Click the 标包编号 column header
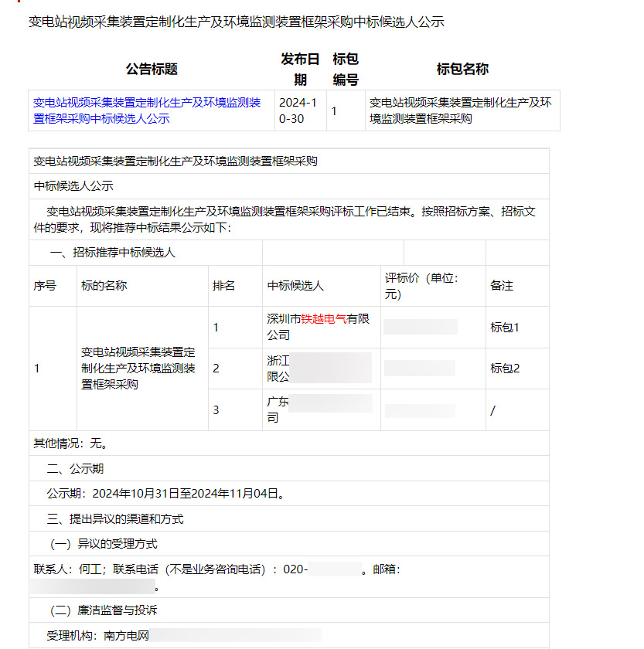This screenshot has height=649, width=644. [x=346, y=69]
